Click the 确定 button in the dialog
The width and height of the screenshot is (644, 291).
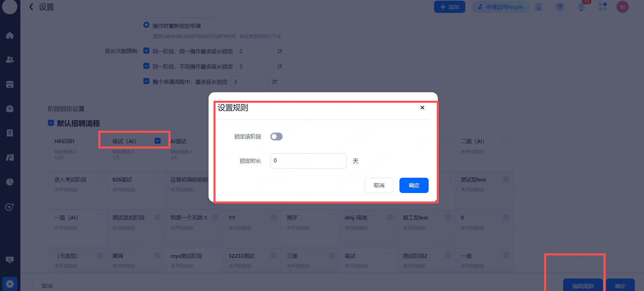[x=414, y=185]
